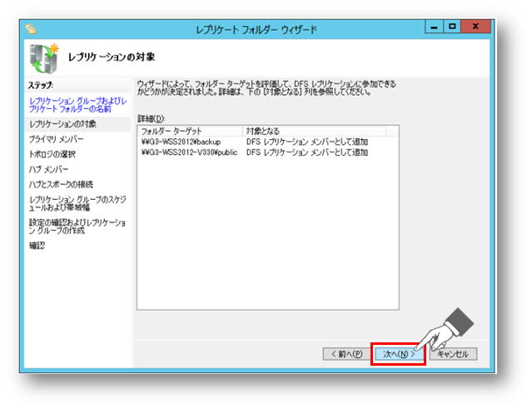
Task: Click the 対象となる column header
Action: tap(314, 131)
